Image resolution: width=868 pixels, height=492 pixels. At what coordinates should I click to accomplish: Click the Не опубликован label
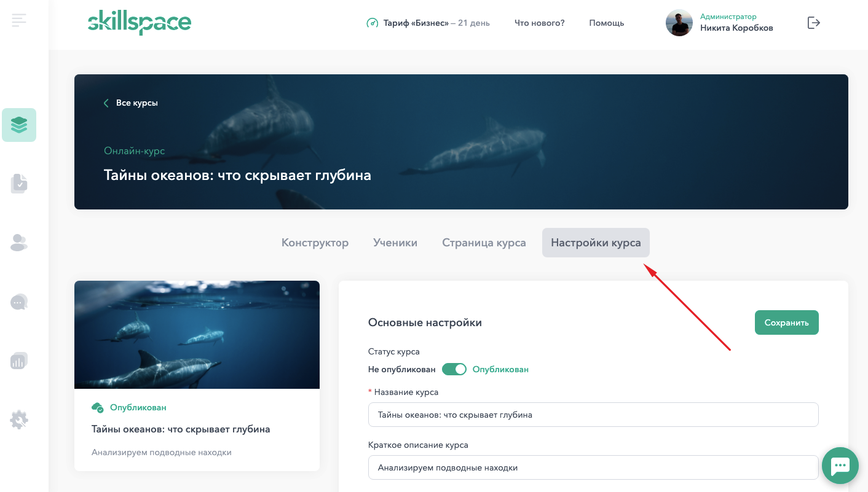click(x=402, y=370)
